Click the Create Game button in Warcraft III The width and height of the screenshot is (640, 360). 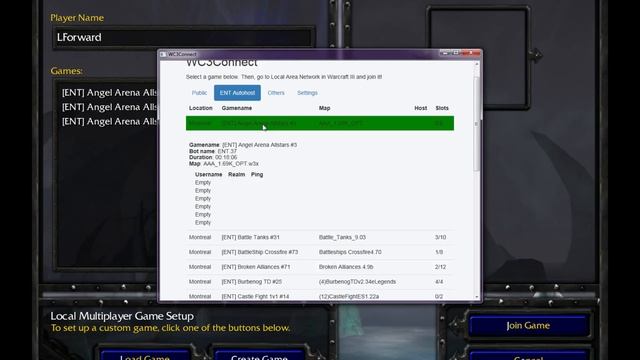pos(259,356)
